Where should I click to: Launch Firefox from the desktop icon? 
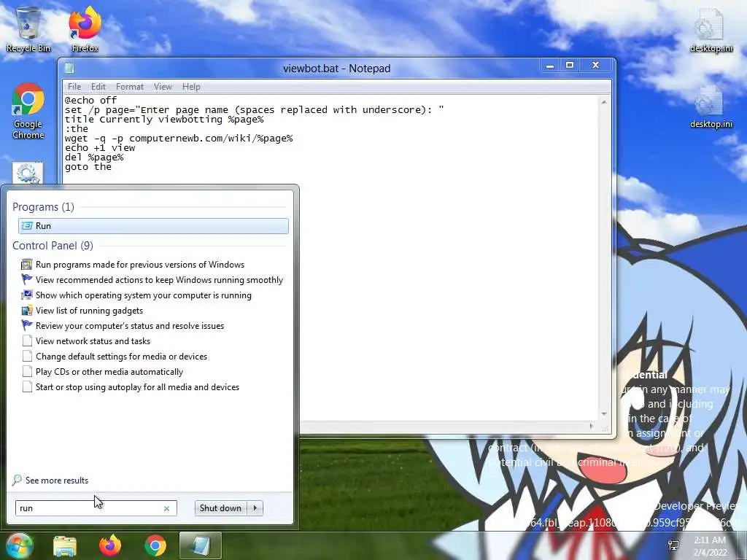pos(85,29)
